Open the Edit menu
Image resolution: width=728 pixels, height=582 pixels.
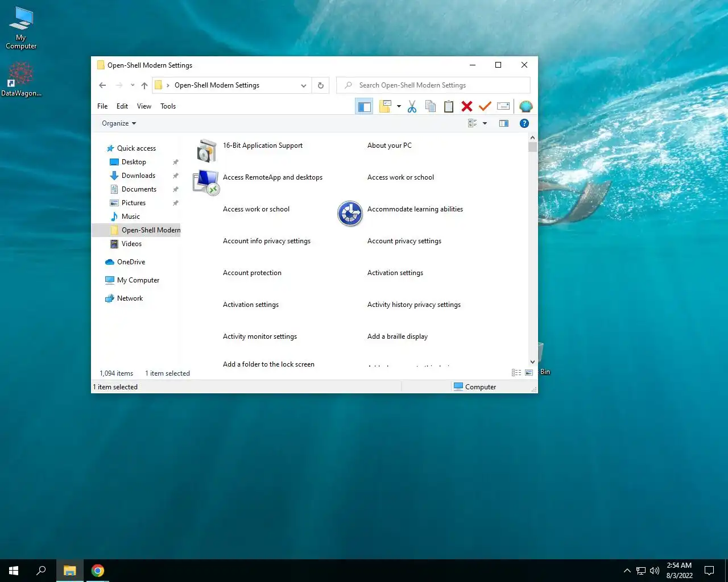pyautogui.click(x=122, y=106)
